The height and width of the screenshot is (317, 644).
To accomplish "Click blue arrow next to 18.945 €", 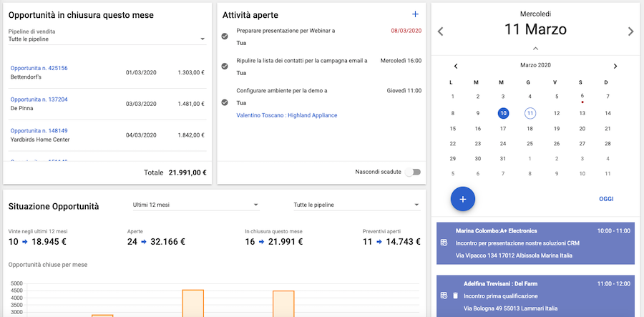I will [24, 242].
